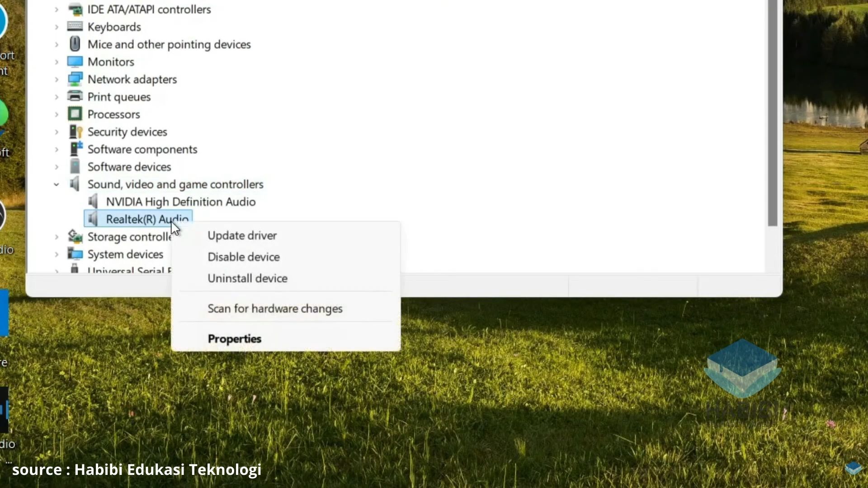868x488 pixels.
Task: Choose Update driver from context menu
Action: pos(286,235)
